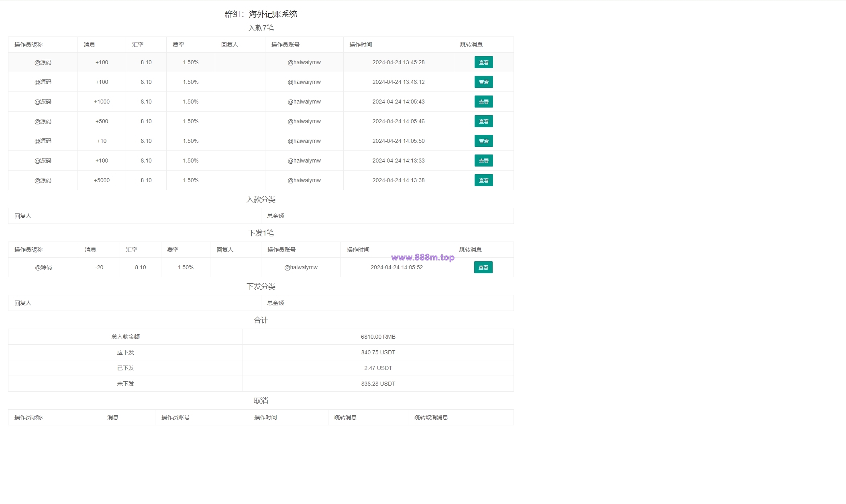The width and height of the screenshot is (846, 504).
Task: Click timestamp 2024-04-24 14:05:50
Action: point(398,141)
